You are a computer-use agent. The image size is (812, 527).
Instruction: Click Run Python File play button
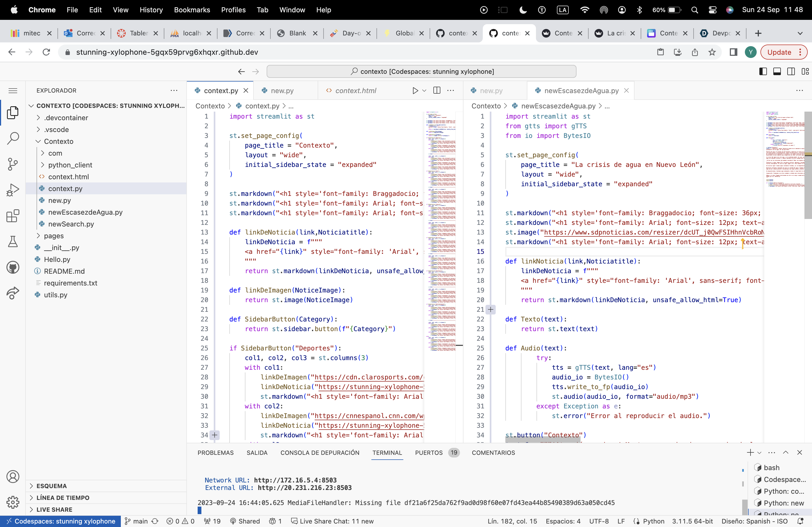[x=415, y=91]
